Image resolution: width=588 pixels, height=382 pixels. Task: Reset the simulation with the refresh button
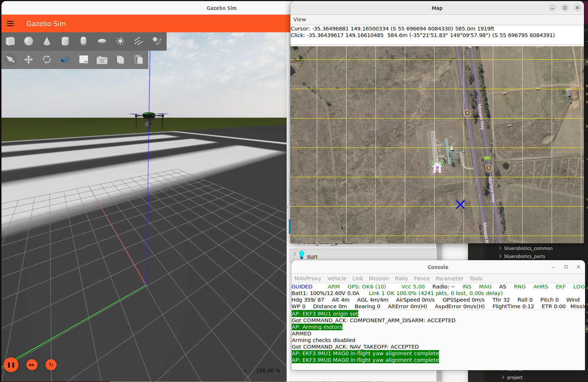[51, 365]
